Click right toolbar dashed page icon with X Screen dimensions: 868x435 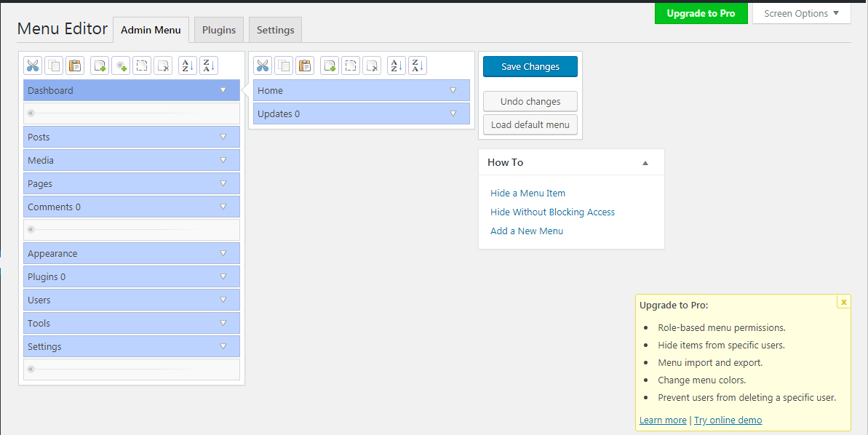pyautogui.click(x=372, y=66)
